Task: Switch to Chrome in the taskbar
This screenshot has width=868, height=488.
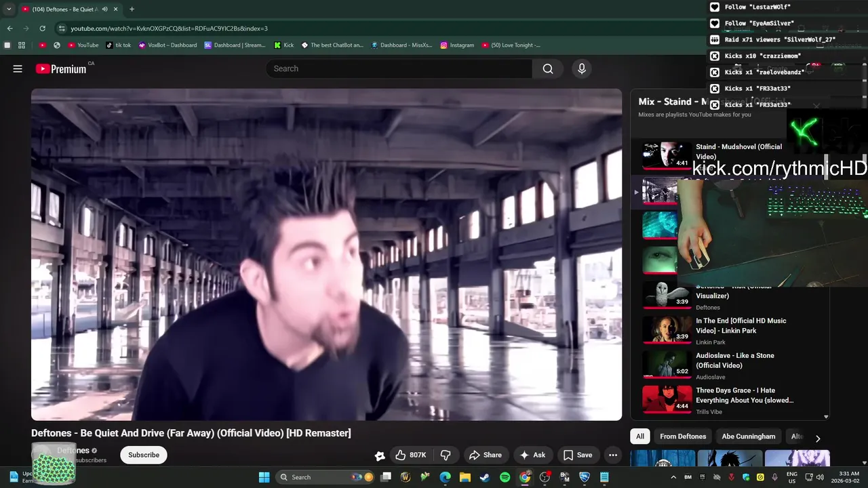Action: 525,477
